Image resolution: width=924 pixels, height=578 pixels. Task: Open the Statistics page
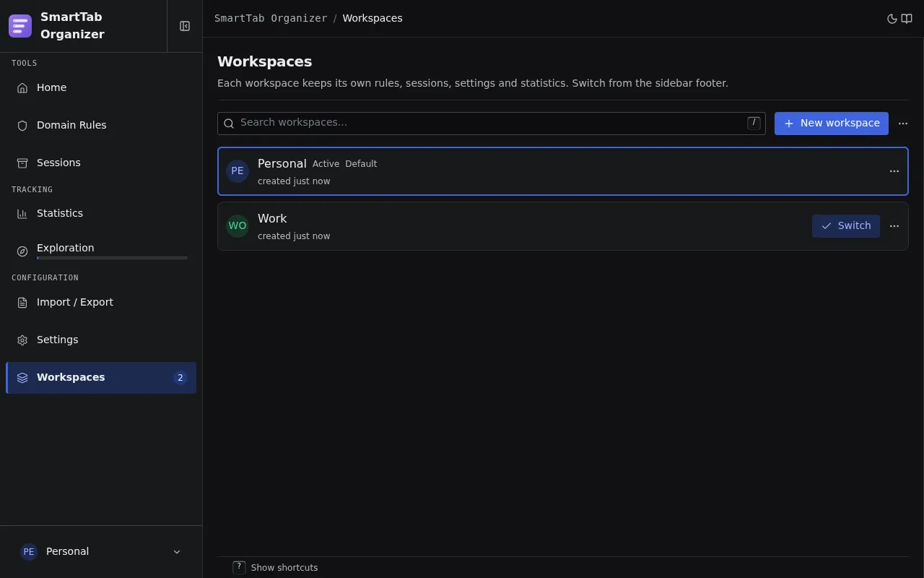click(101, 213)
